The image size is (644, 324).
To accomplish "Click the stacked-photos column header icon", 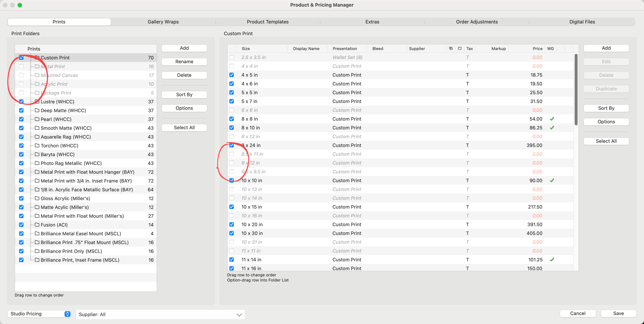I will point(451,48).
